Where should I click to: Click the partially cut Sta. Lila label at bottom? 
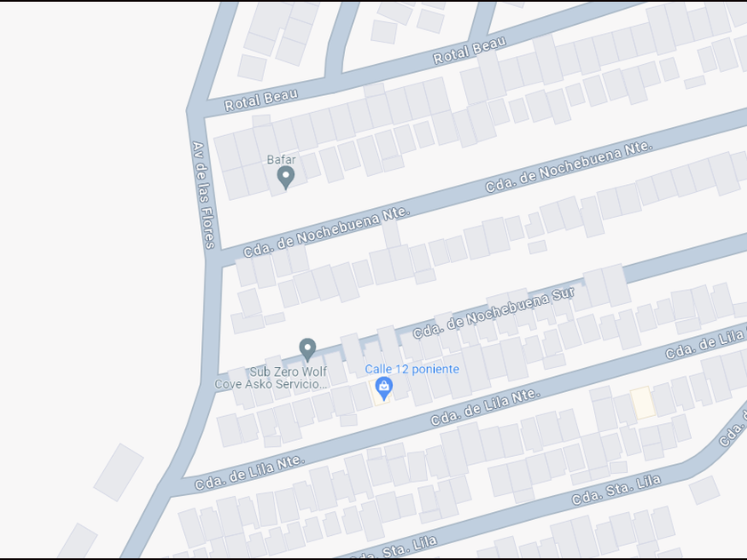(396, 549)
